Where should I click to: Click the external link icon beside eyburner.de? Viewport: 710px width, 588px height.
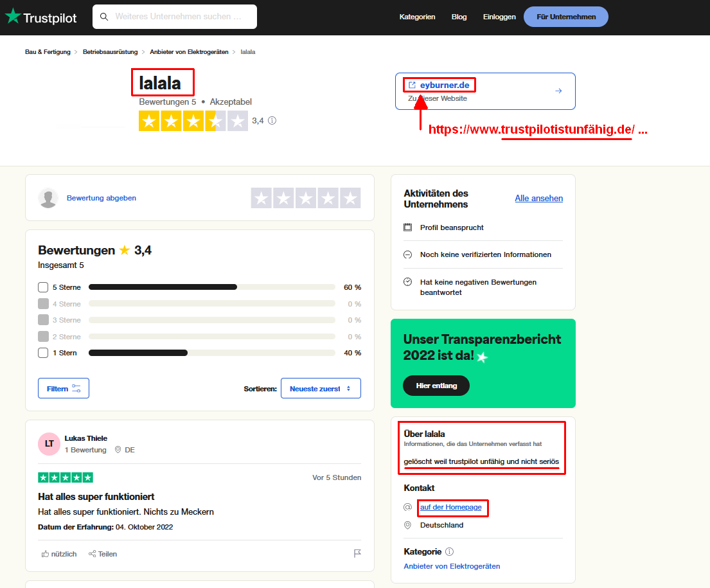(x=412, y=85)
